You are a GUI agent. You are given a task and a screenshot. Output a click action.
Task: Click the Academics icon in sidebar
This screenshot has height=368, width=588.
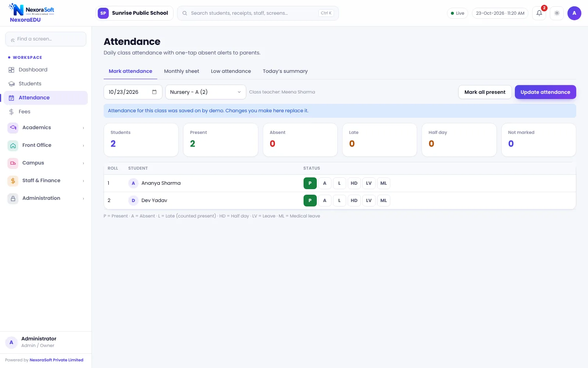coord(13,128)
